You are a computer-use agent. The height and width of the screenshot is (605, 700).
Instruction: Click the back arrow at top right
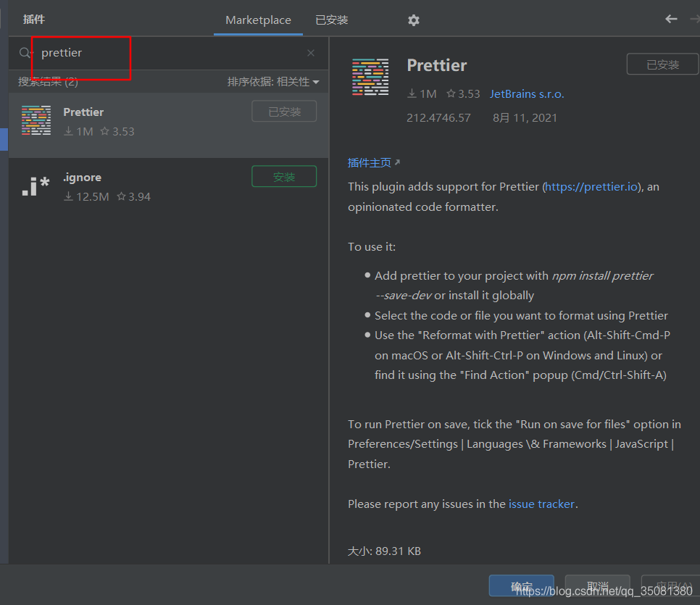click(671, 20)
